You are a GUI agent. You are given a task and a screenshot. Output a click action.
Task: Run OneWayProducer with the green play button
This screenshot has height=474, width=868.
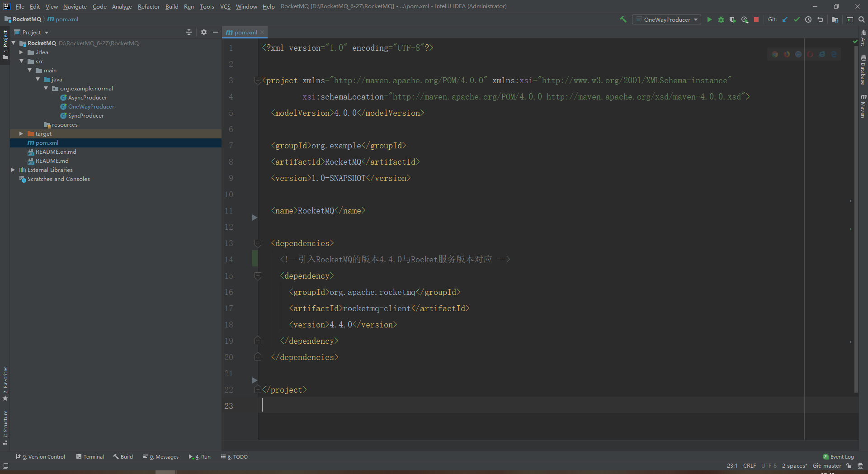click(709, 19)
